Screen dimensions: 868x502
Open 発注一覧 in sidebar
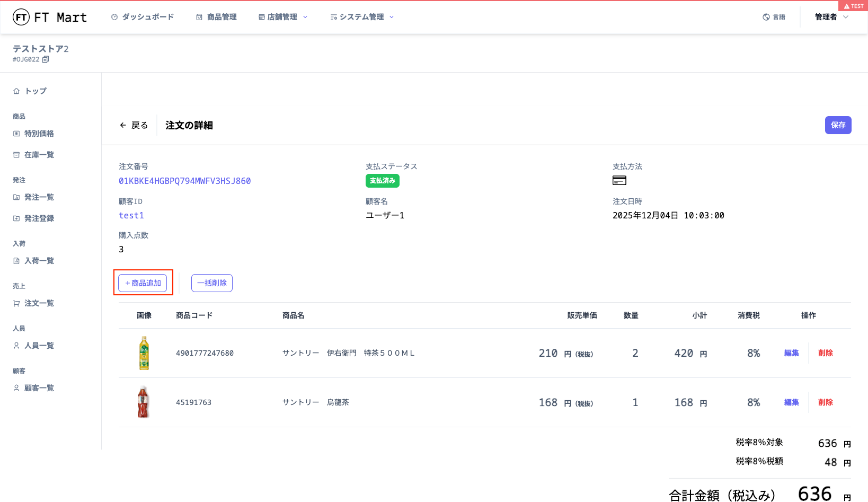(x=34, y=197)
